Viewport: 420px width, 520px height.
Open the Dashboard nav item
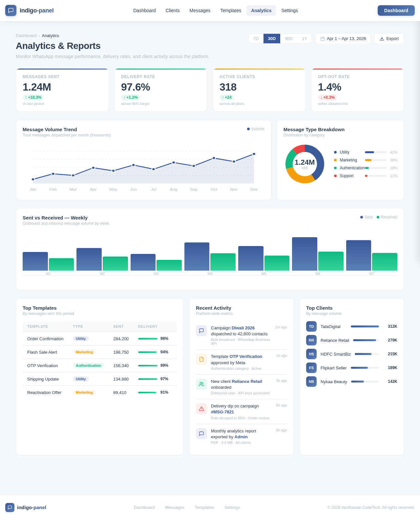click(x=144, y=10)
